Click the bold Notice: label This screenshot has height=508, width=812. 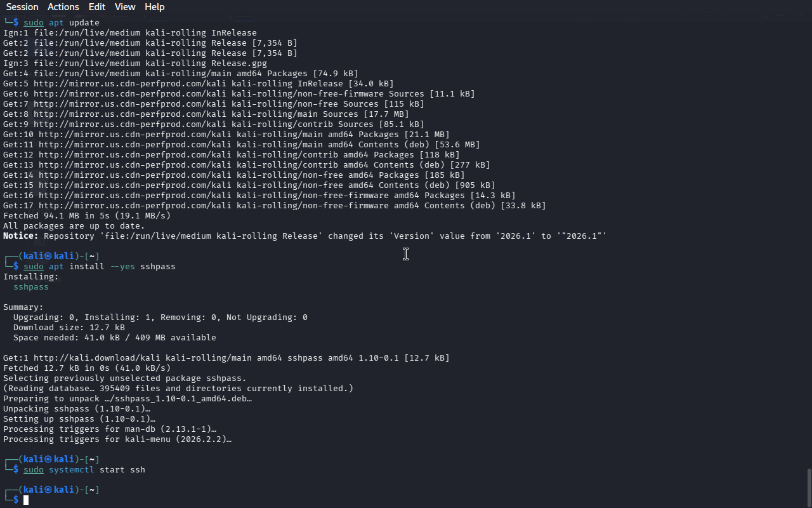click(21, 236)
